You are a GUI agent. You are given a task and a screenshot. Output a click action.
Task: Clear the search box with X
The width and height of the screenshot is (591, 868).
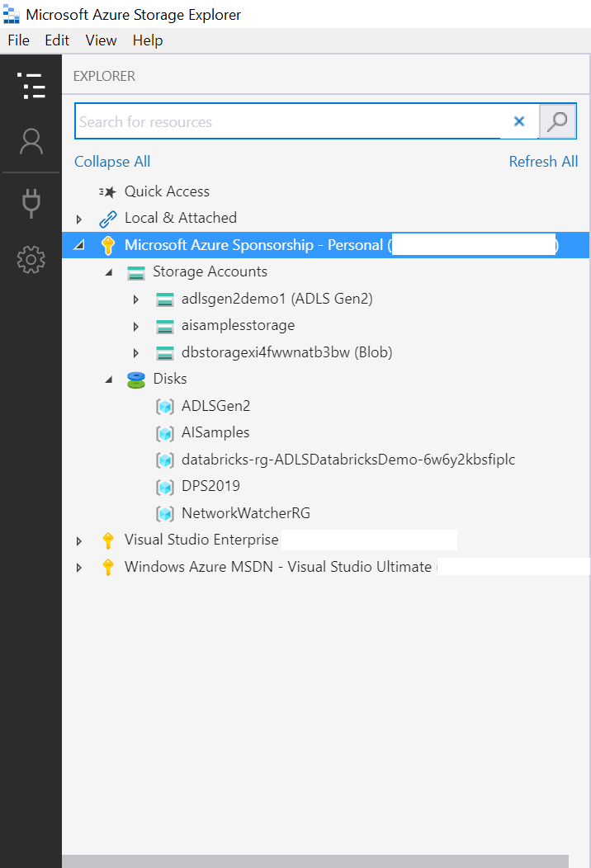[519, 121]
